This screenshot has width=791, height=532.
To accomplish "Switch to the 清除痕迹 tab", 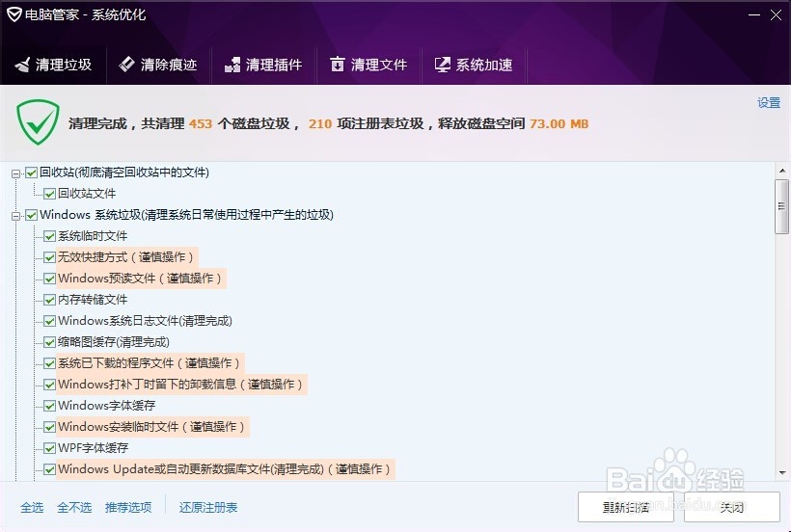I will point(158,65).
